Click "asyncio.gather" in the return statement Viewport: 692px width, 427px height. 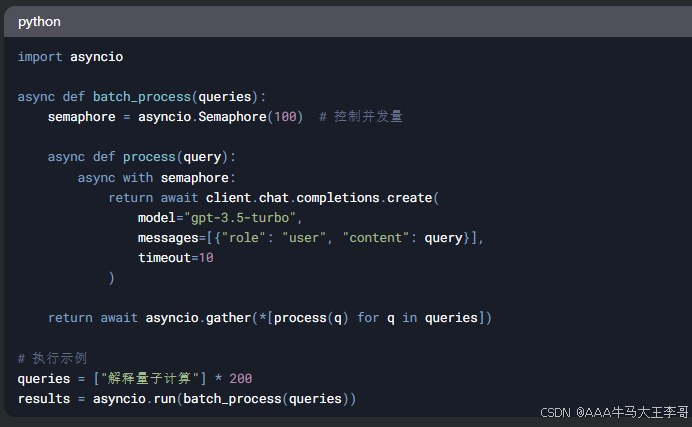click(x=198, y=318)
